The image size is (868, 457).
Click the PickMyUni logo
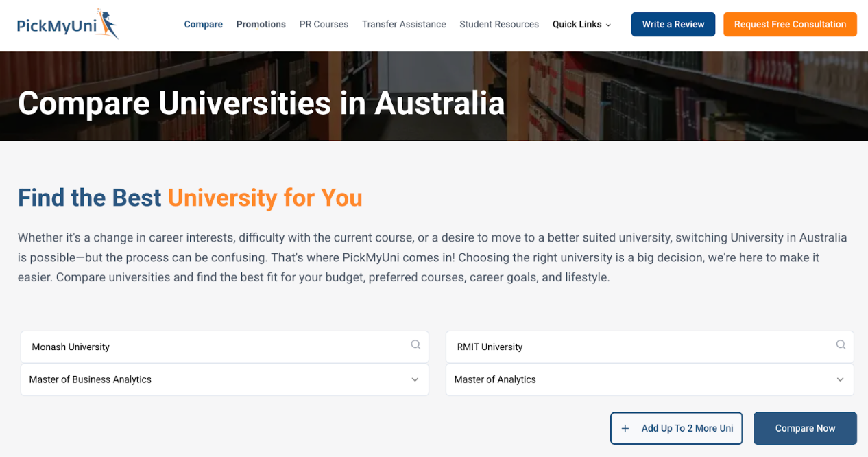pyautogui.click(x=67, y=25)
